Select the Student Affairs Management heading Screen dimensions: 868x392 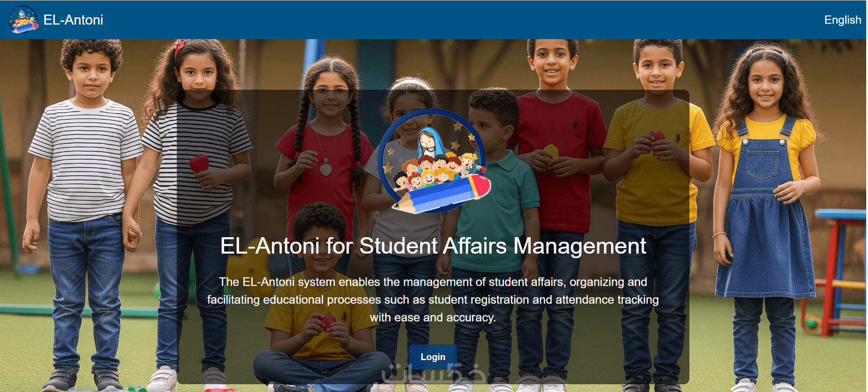tap(433, 246)
